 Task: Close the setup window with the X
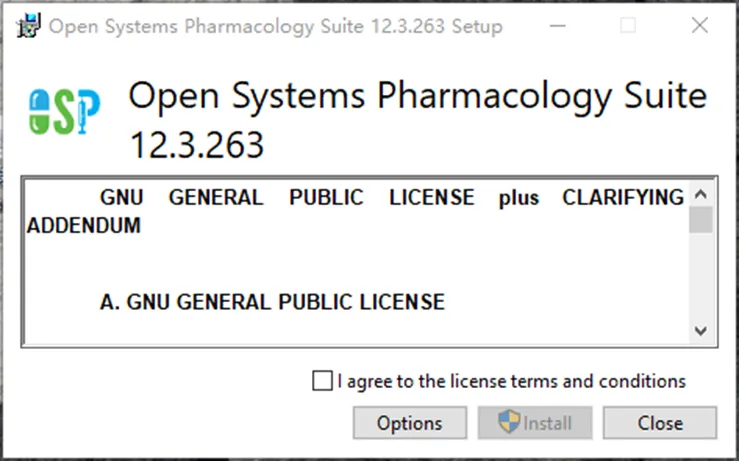pyautogui.click(x=700, y=25)
